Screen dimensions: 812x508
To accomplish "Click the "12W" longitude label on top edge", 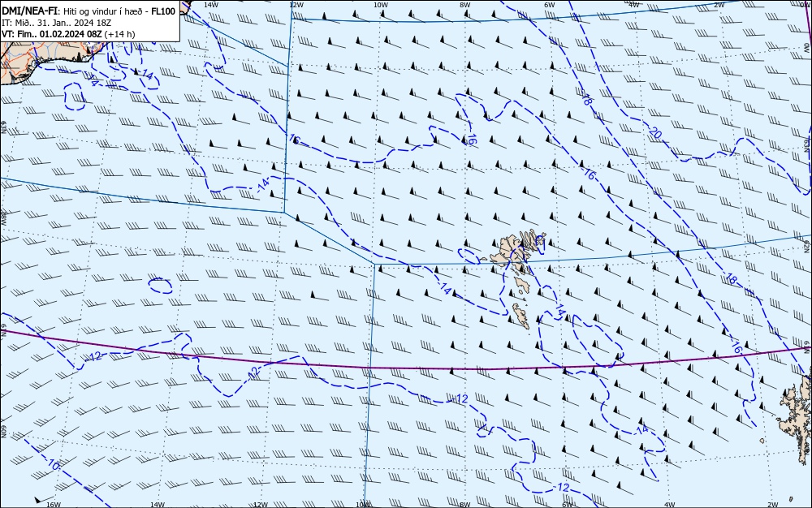I will (x=296, y=5).
